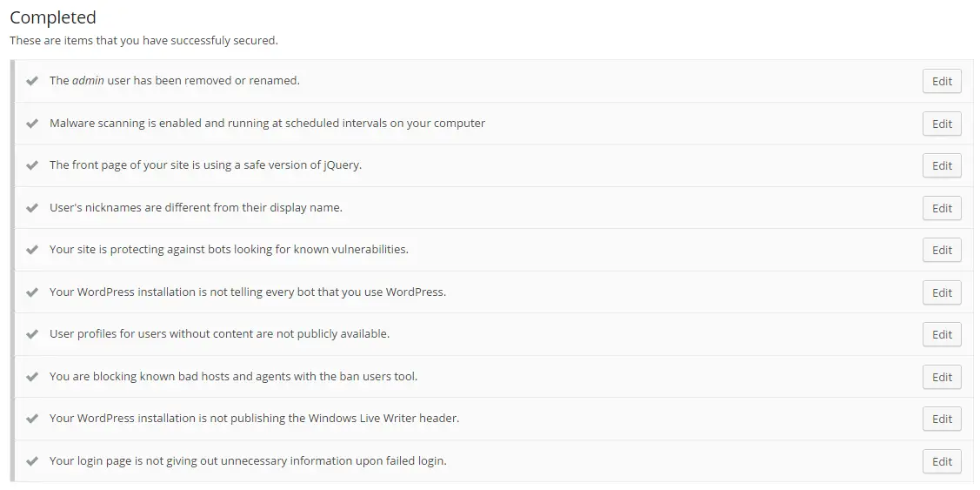Click checkmark icon for ban users tool item
The image size is (980, 490).
[32, 377]
